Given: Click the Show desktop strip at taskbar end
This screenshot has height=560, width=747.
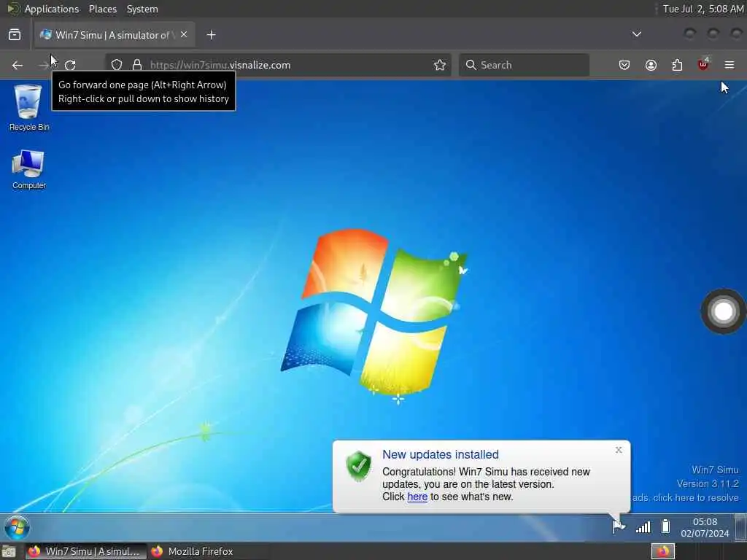Looking at the screenshot, I should 741,528.
